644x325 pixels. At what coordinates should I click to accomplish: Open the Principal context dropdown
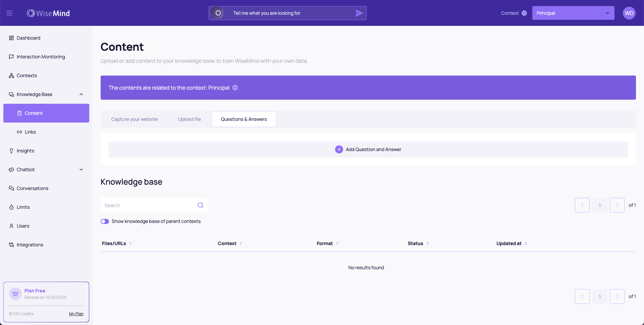[x=573, y=13]
